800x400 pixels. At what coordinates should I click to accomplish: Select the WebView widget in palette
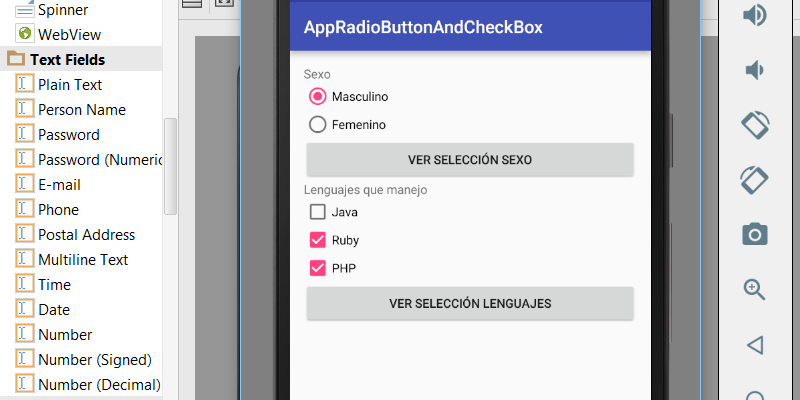pyautogui.click(x=69, y=35)
